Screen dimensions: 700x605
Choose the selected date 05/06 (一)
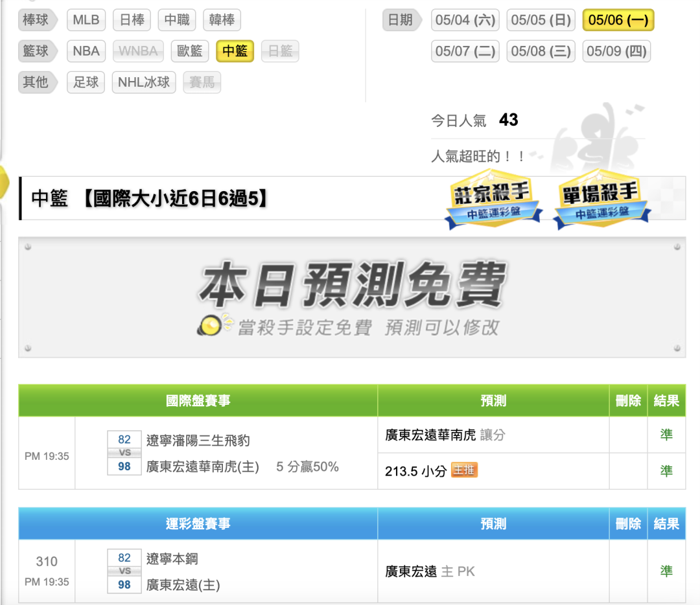tap(618, 20)
